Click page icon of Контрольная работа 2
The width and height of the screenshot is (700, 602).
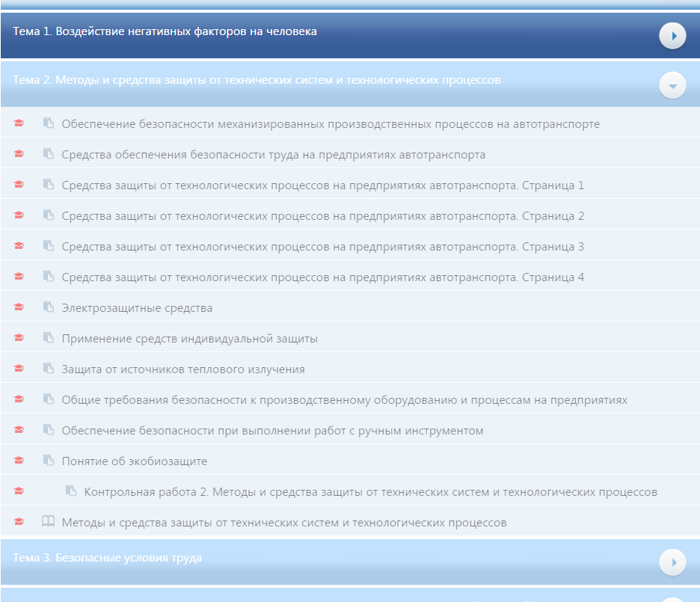coord(70,491)
